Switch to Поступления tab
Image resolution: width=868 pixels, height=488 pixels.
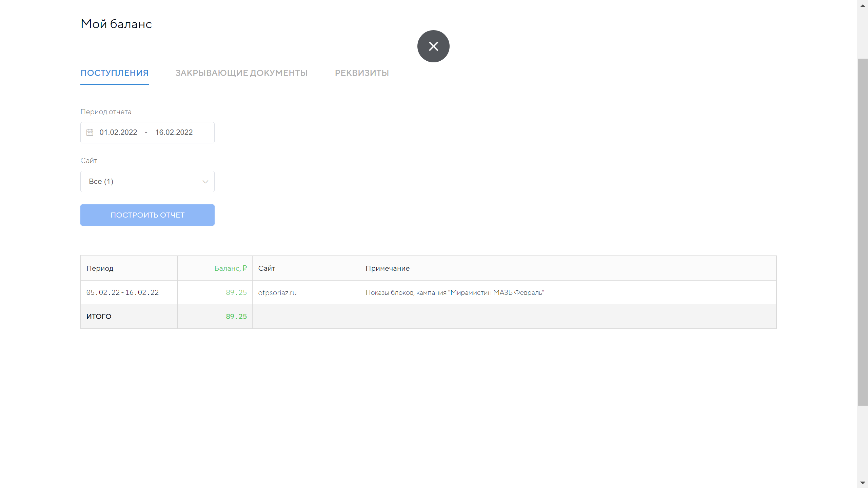115,73
